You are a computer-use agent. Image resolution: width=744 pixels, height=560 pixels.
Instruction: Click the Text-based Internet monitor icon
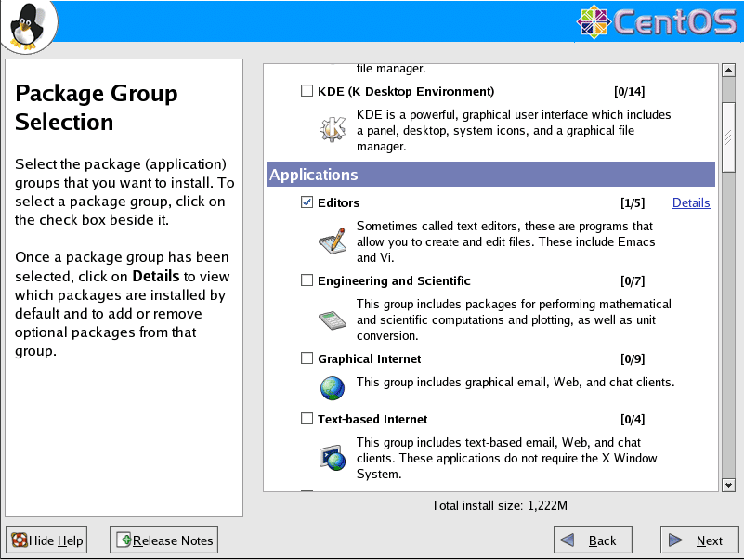pyautogui.click(x=332, y=457)
